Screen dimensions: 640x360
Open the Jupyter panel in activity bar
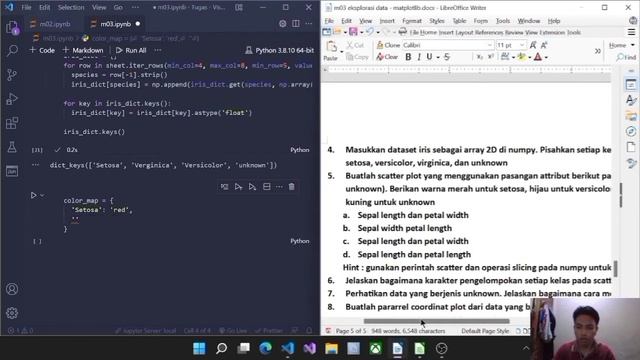12,171
